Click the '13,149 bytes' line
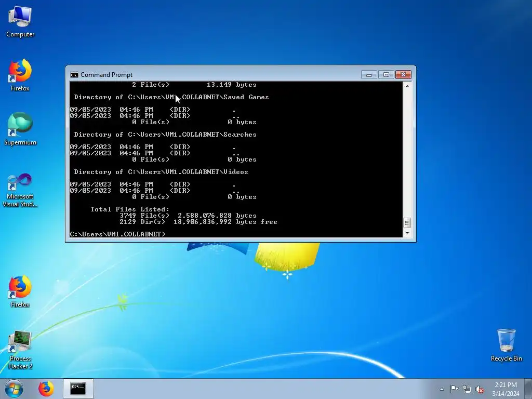The width and height of the screenshot is (532, 399). (194, 85)
